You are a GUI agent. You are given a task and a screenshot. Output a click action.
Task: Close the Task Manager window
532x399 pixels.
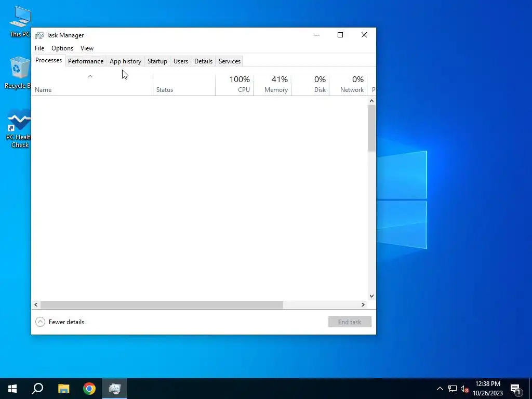click(364, 35)
